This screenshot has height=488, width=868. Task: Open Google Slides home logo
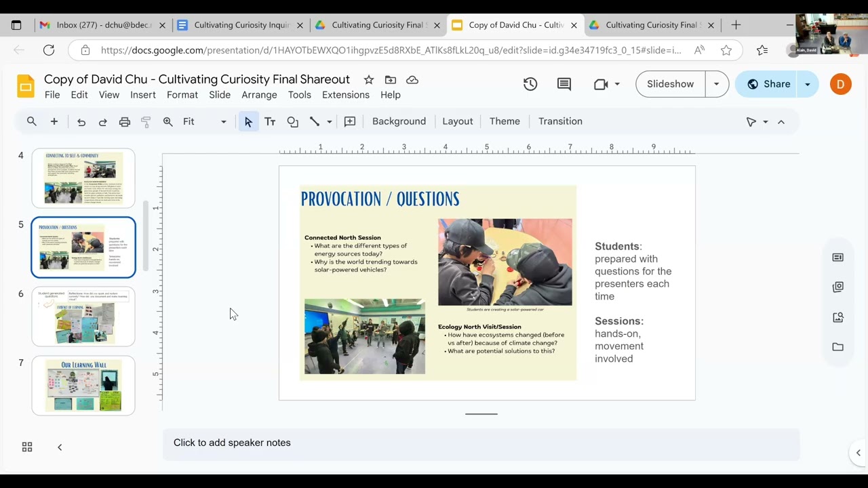(26, 86)
